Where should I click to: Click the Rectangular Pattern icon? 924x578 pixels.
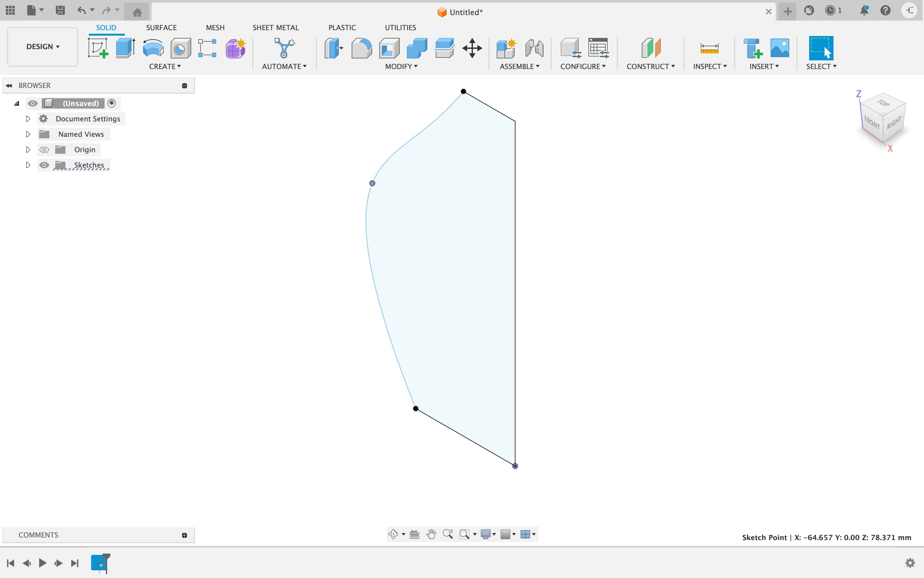coord(207,48)
